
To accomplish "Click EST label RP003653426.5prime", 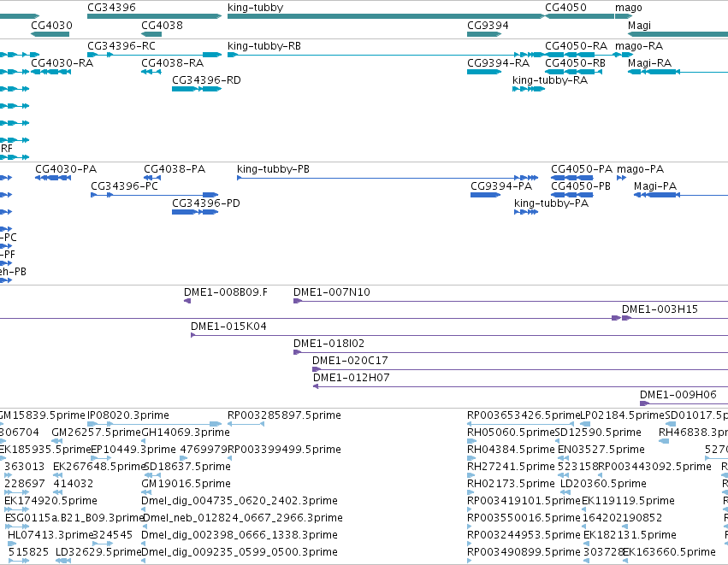I will tap(524, 415).
